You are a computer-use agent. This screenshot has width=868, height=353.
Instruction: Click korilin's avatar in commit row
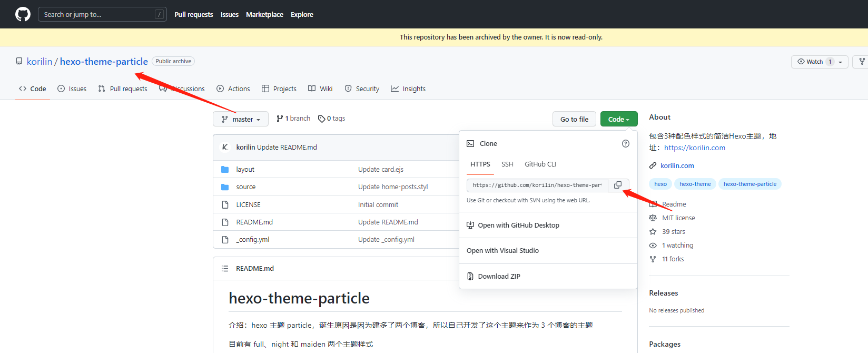(225, 147)
